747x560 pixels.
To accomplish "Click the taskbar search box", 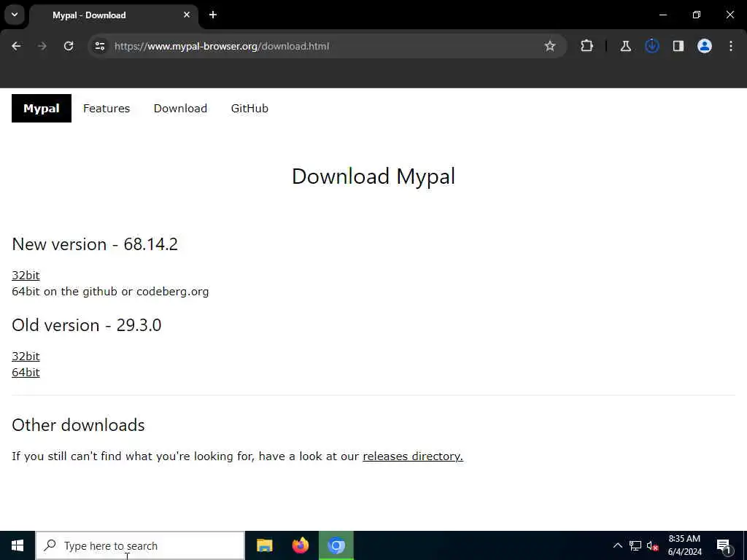I will [x=140, y=545].
